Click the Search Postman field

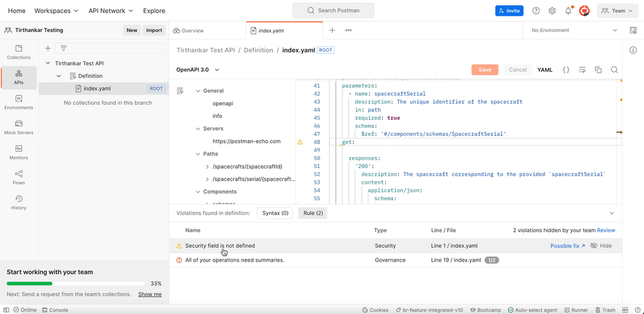pos(333,10)
